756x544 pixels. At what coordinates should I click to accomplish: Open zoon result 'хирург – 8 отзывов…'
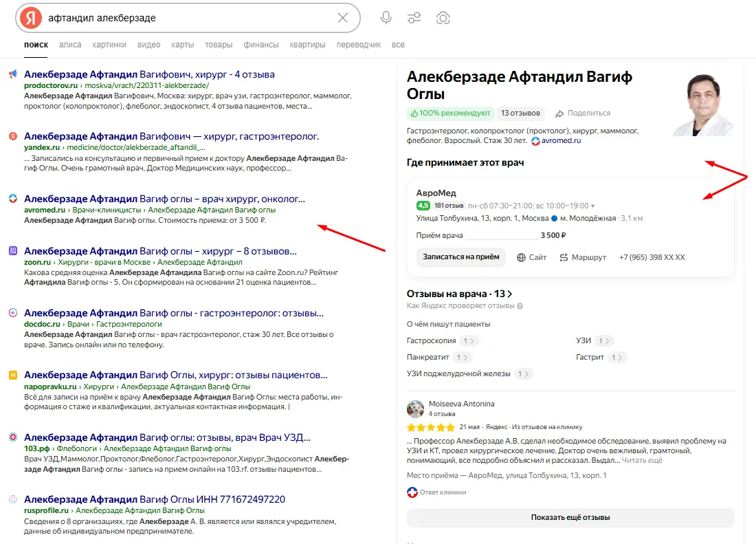(161, 251)
